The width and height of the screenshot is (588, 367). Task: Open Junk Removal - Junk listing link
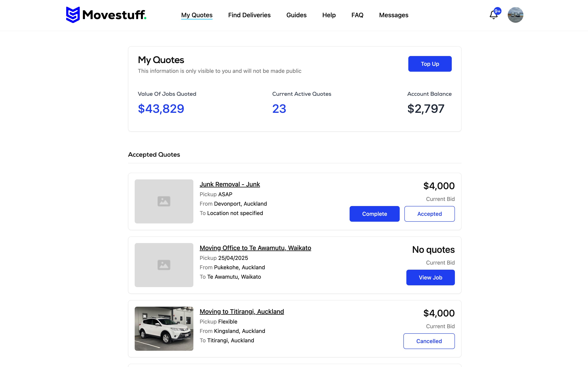(229, 184)
